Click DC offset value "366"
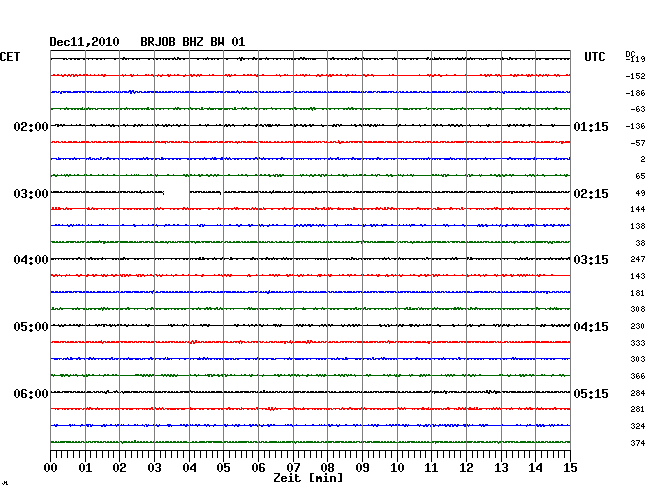The width and height of the screenshot is (650, 494). [x=638, y=376]
